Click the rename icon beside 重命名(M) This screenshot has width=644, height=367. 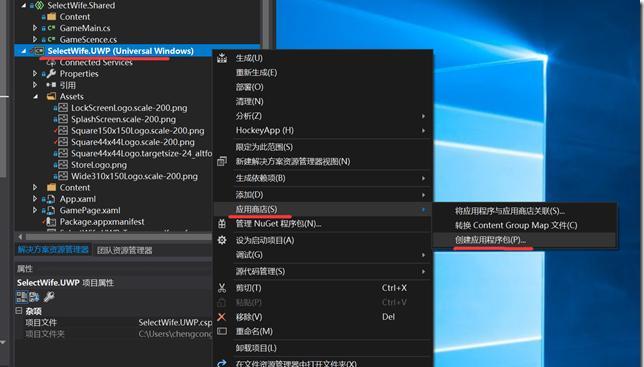[222, 331]
